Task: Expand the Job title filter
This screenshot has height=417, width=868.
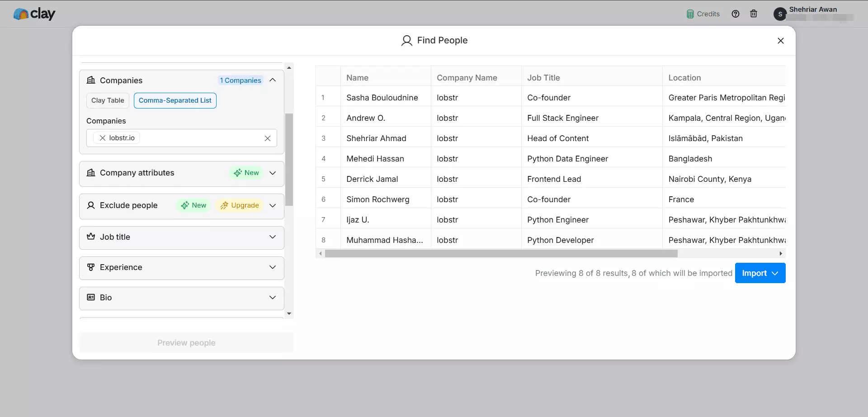Action: [x=273, y=237]
